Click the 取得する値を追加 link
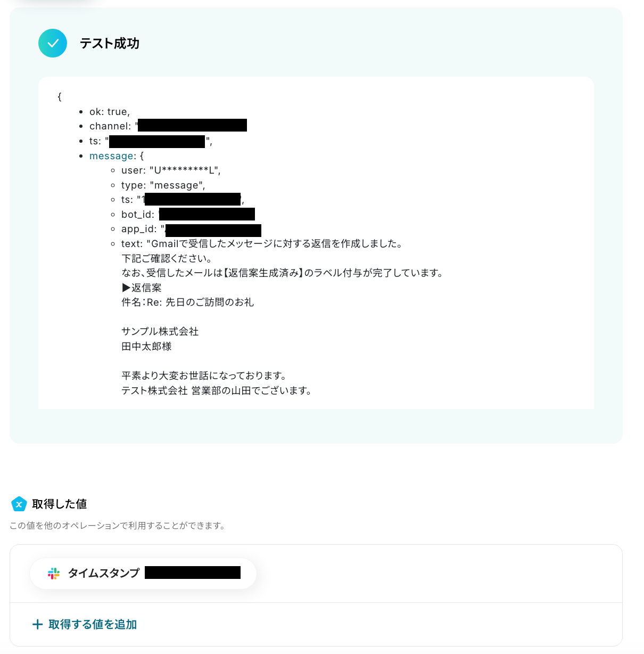The height and width of the screenshot is (654, 644). pos(93,624)
